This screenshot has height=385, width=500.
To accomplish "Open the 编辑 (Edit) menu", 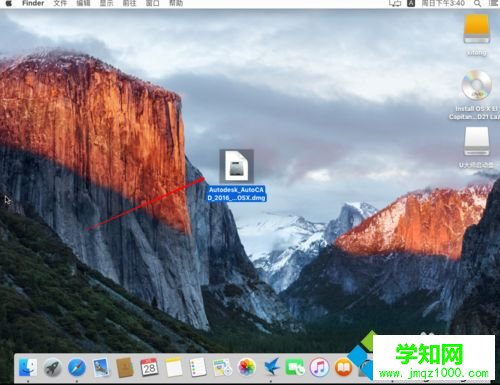I will click(x=83, y=3).
